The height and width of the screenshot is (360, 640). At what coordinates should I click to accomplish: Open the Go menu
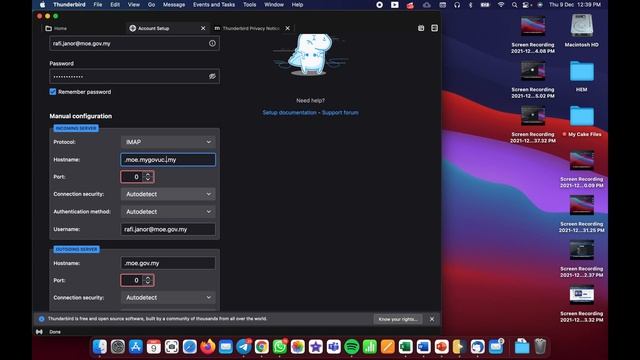coord(151,4)
